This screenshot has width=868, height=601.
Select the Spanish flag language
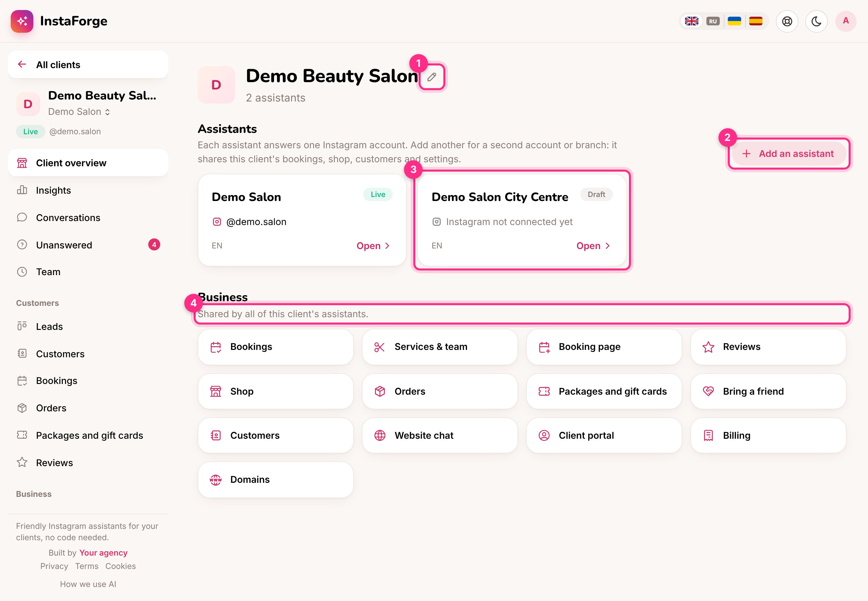pyautogui.click(x=755, y=21)
